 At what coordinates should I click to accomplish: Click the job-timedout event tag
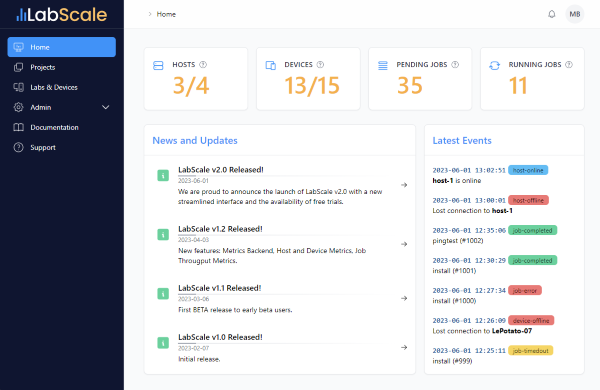[531, 351]
